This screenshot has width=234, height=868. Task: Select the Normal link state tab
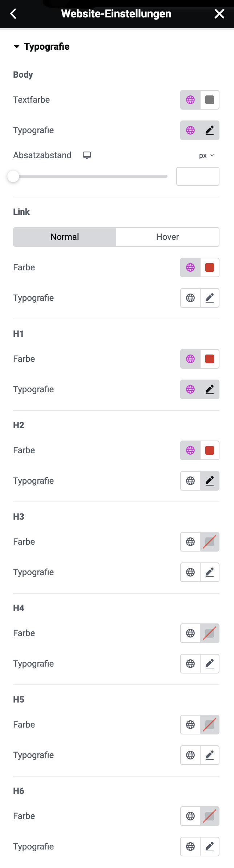(65, 237)
